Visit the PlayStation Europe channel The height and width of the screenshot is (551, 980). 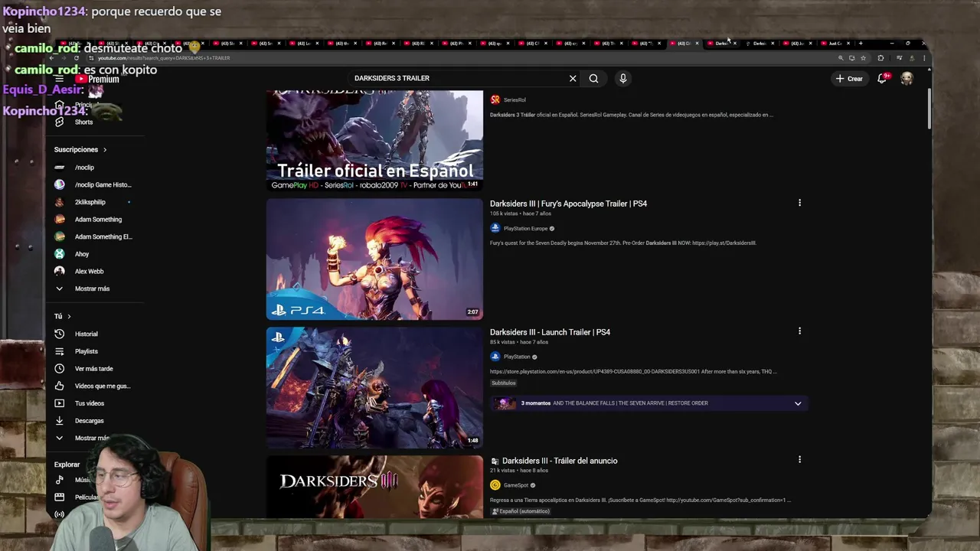525,228
